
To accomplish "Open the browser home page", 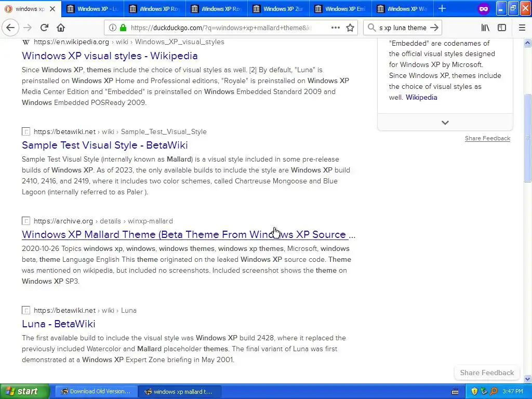I will (x=61, y=28).
